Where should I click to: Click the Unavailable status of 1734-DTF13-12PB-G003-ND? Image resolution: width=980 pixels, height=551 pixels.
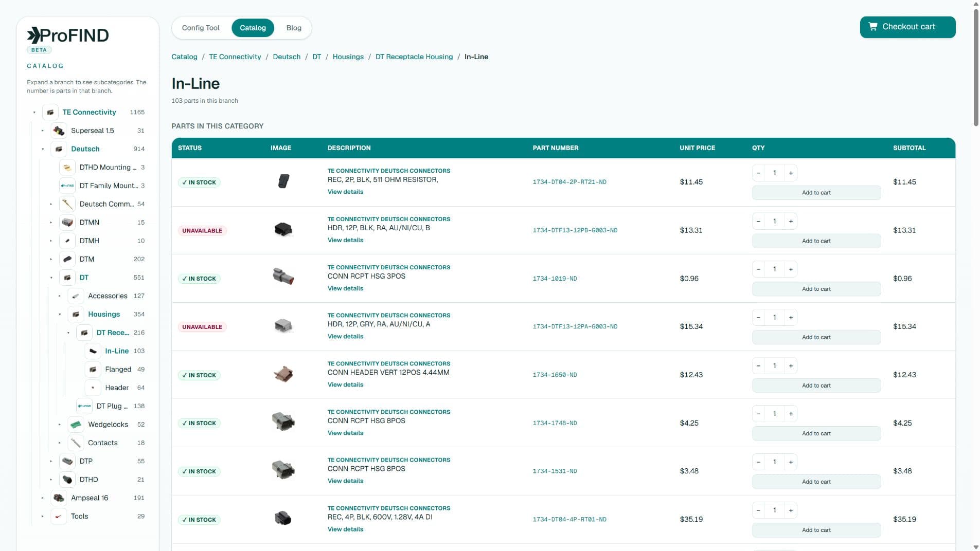[202, 231]
